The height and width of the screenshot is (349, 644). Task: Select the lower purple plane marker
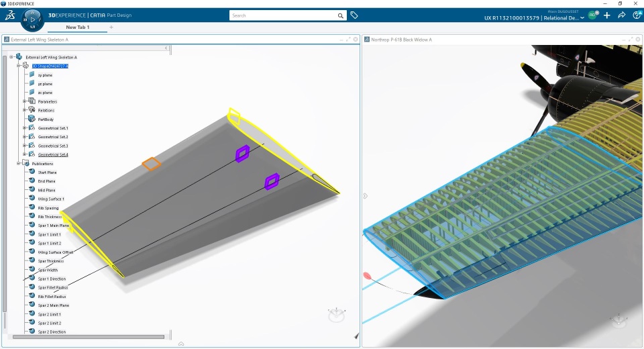pos(272,181)
